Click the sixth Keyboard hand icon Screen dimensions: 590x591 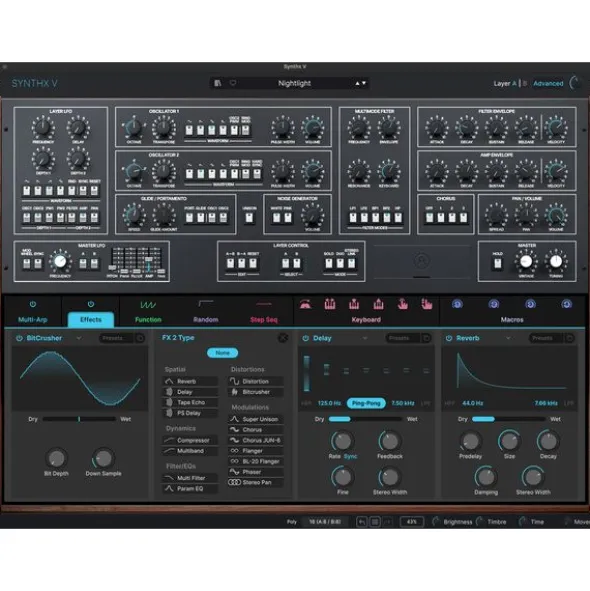(x=427, y=304)
